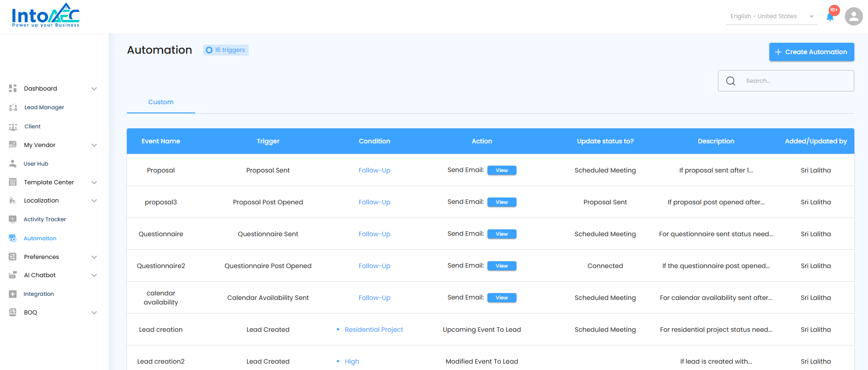
Task: Click the Dashboard sidebar icon
Action: point(13,88)
